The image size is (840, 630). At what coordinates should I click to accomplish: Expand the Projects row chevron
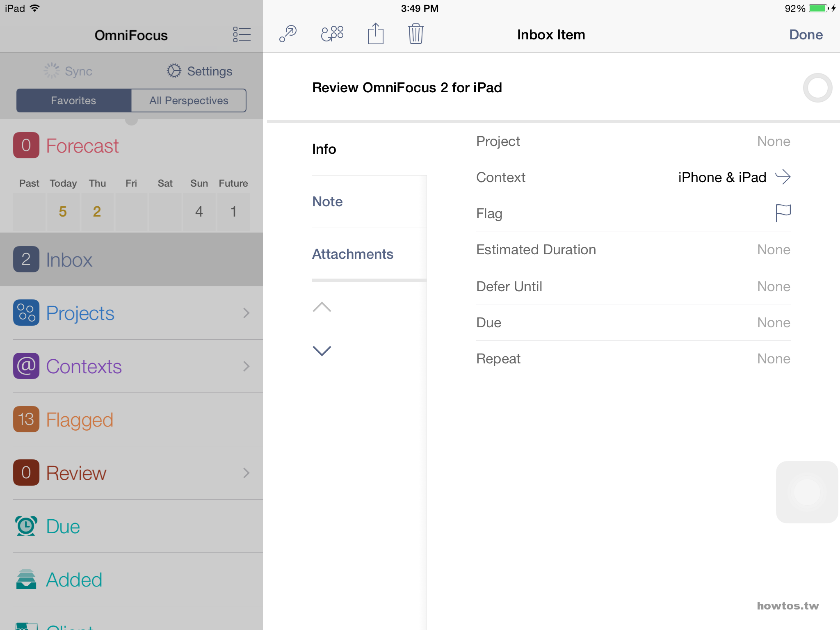click(x=246, y=313)
